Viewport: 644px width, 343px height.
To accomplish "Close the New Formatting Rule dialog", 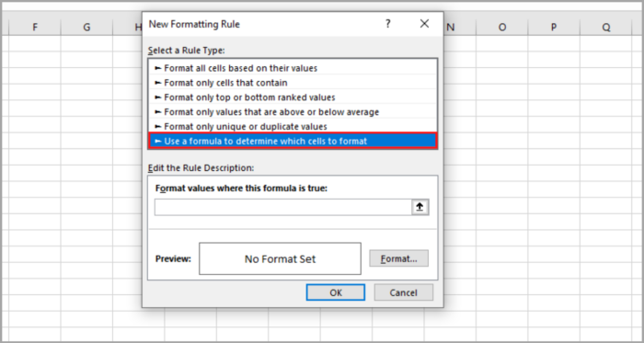I will (x=424, y=24).
